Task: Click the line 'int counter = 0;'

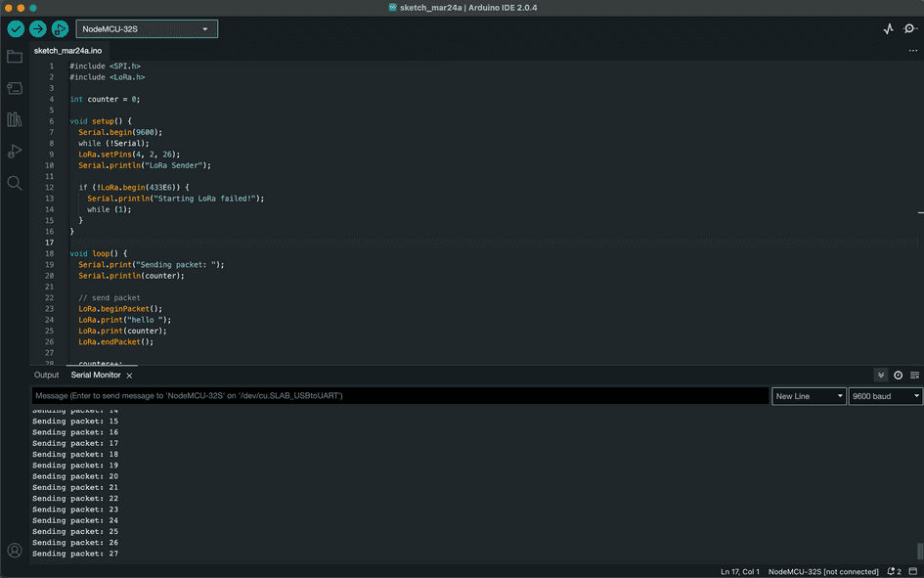Action: tap(105, 99)
